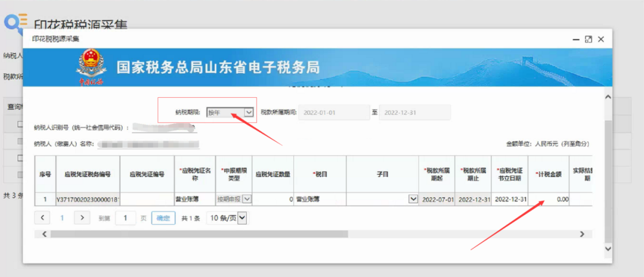Select page number 1 in pagination
This screenshot has height=277, width=644.
[x=62, y=218]
